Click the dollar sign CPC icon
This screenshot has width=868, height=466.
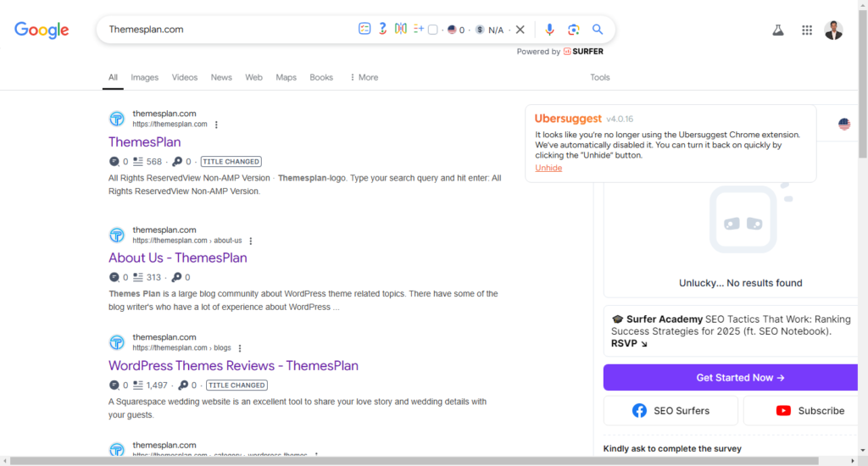(480, 30)
